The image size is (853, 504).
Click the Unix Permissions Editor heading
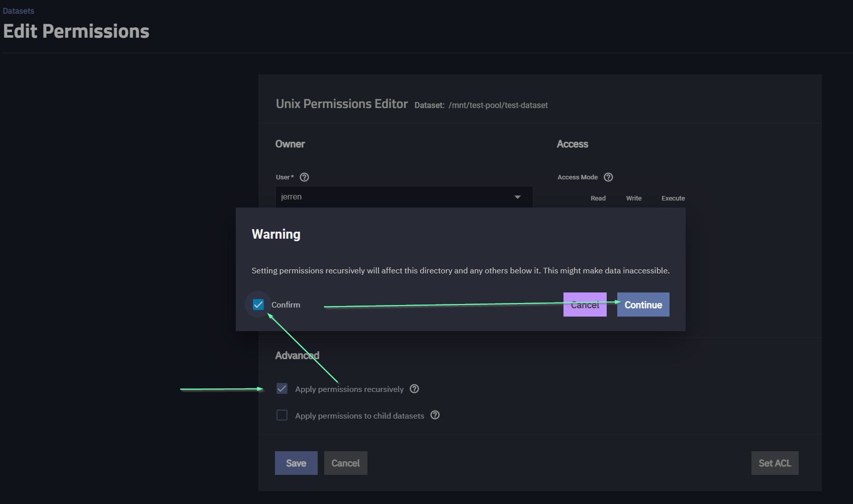tap(342, 104)
